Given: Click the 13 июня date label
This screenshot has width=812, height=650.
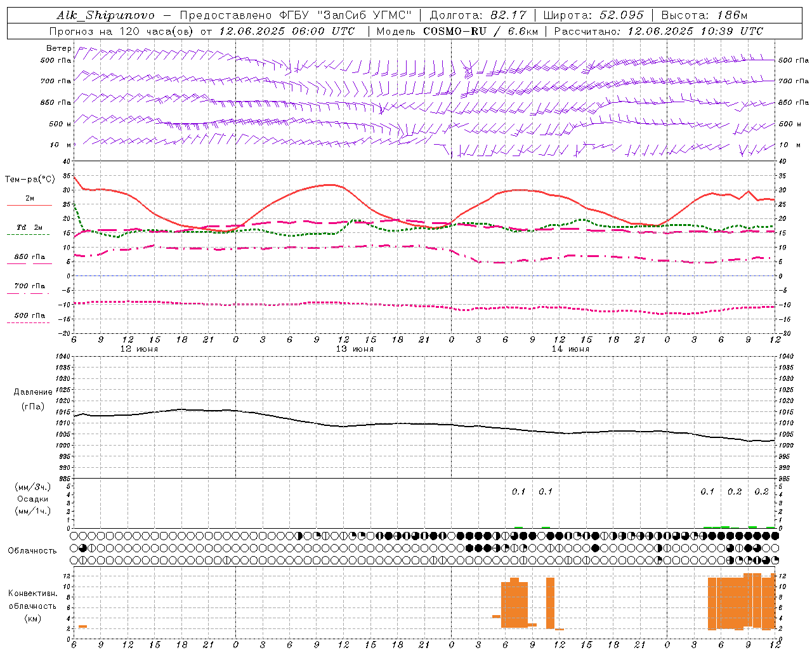Looking at the screenshot, I should click(355, 349).
